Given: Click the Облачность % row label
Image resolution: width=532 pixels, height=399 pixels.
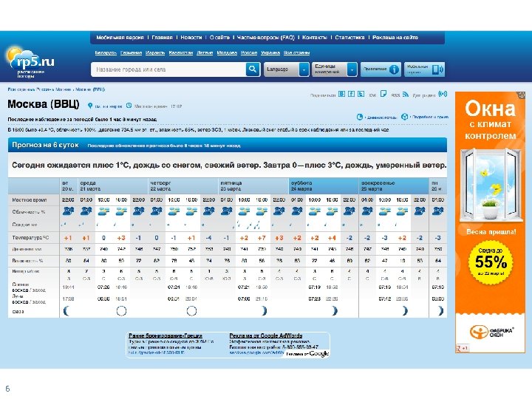Looking at the screenshot, I should (29, 212).
